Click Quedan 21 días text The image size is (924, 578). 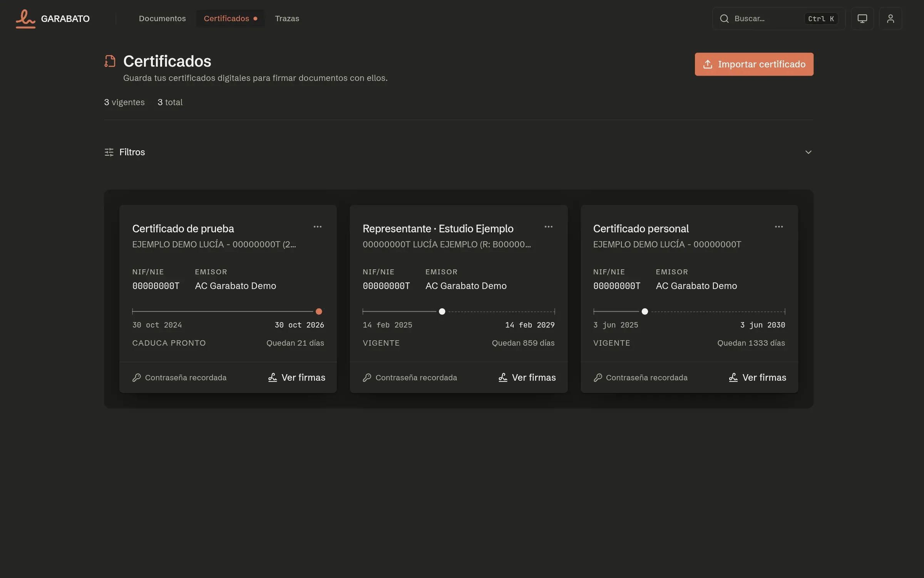295,343
